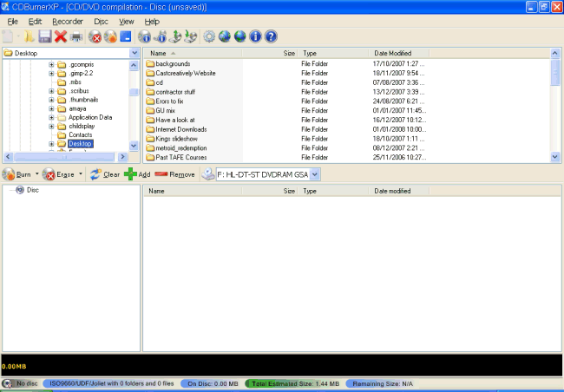564x392 pixels.
Task: Click the blue info about icon
Action: coord(255,36)
